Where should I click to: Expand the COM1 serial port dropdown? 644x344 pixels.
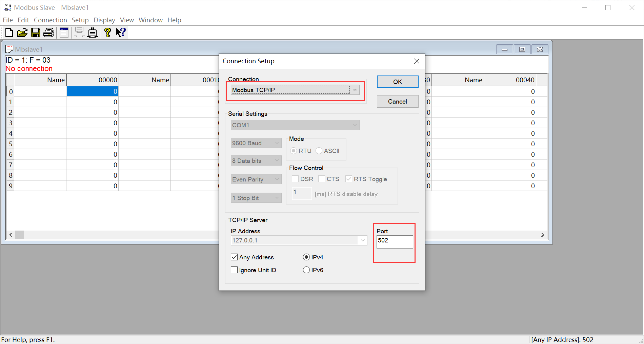[x=355, y=125]
